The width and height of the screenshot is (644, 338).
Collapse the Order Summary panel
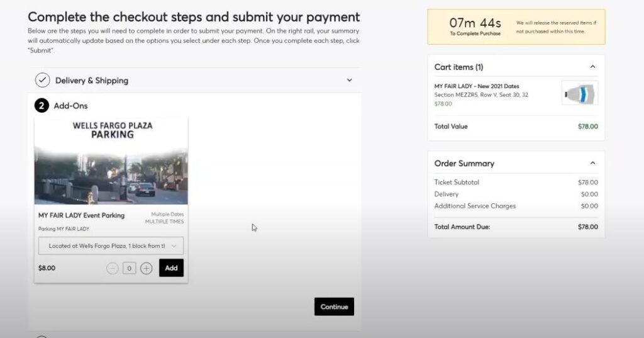592,163
